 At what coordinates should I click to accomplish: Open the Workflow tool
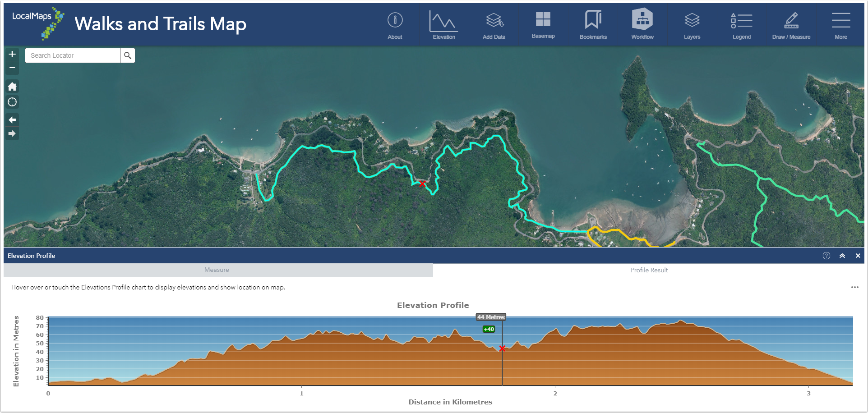tap(642, 24)
